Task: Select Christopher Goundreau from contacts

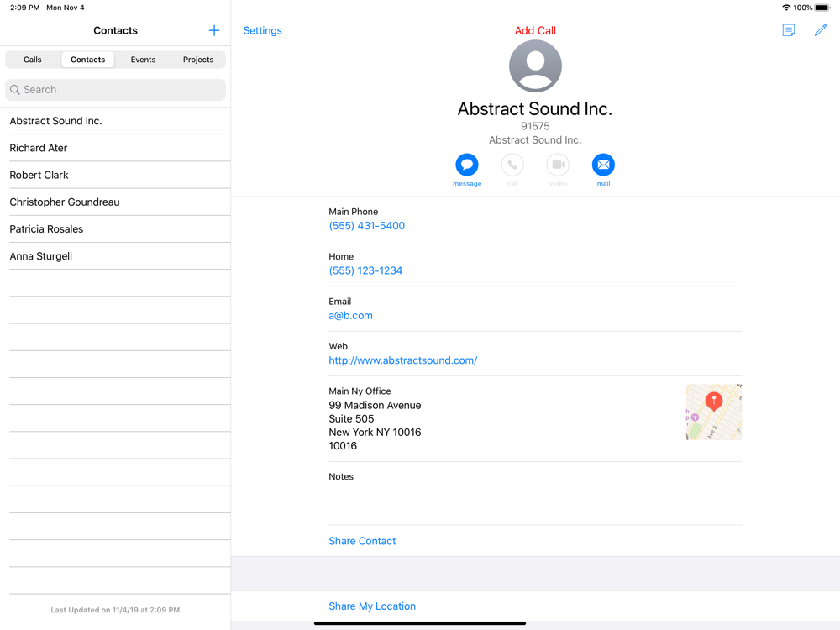Action: [65, 202]
